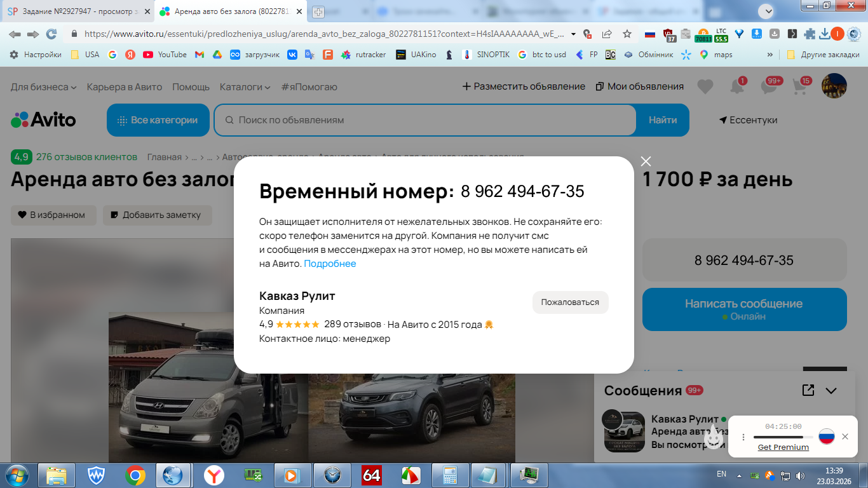Open the загрузчик bookmark
868x488 pixels.
255,55
